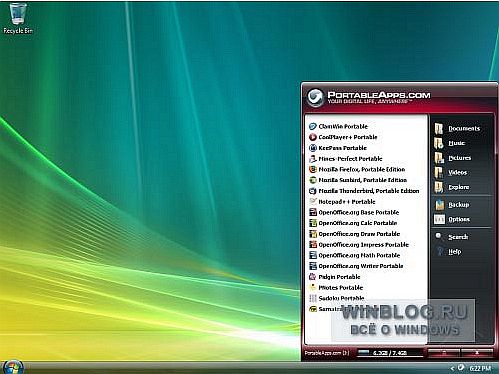Click the 6.2GB / 7.4GB storage bar
499x374 pixels.
click(x=390, y=353)
